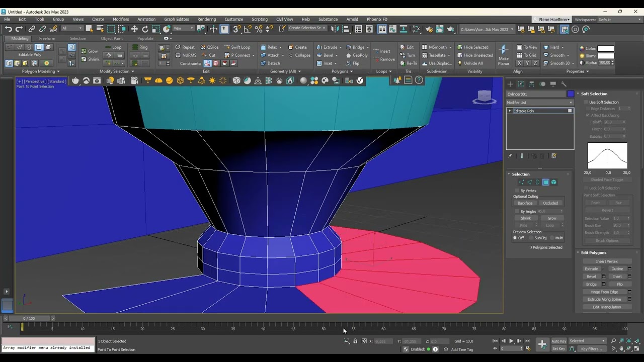Click the Hinge From Edge button
This screenshot has height=362, width=644.
pyautogui.click(x=604, y=292)
